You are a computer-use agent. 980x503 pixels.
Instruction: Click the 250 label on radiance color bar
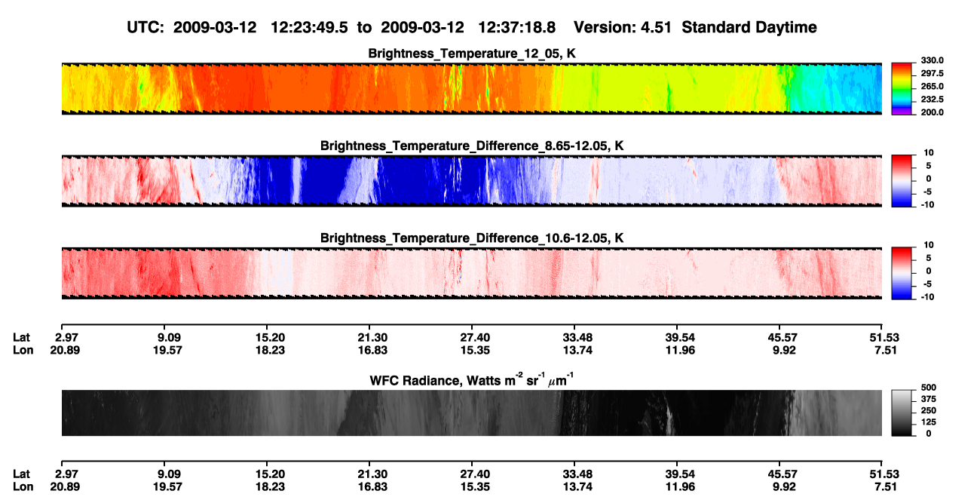click(929, 413)
